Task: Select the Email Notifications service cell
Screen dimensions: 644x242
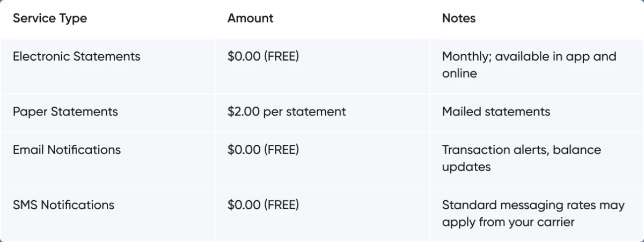Action: pos(67,150)
